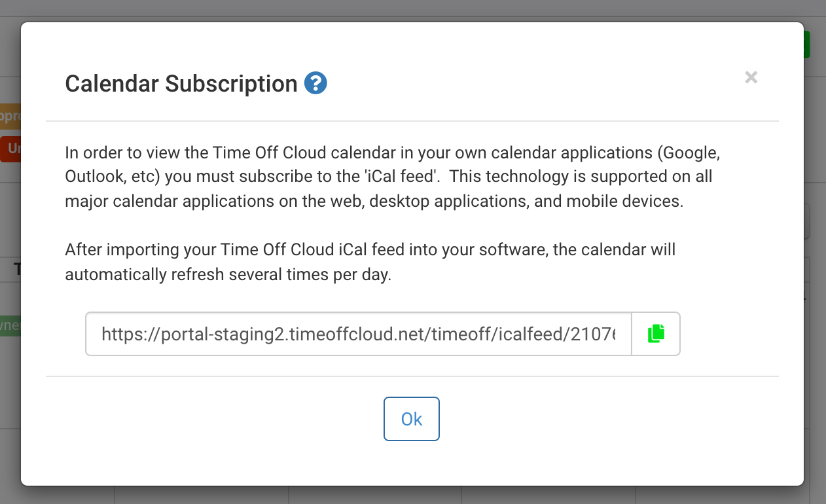Screen dimensions: 826x504
Task: Click the paragraph beginning 'In order to view'
Action: 393,177
